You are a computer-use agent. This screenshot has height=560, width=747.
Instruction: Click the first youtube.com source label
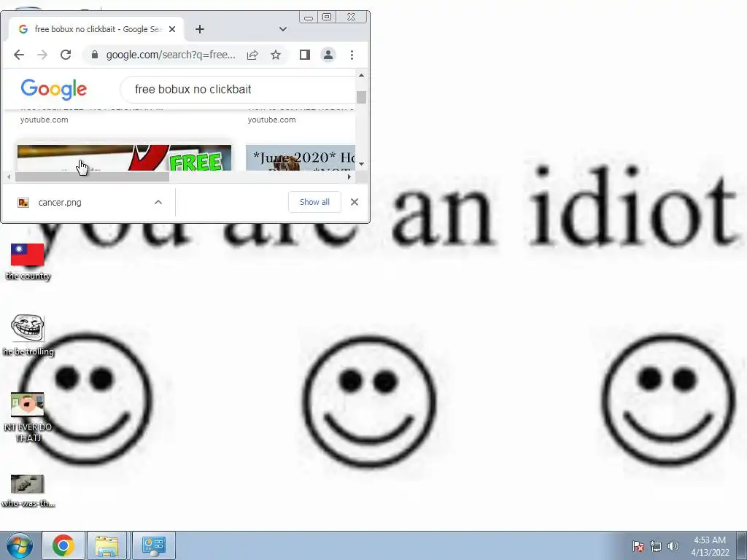(x=44, y=120)
